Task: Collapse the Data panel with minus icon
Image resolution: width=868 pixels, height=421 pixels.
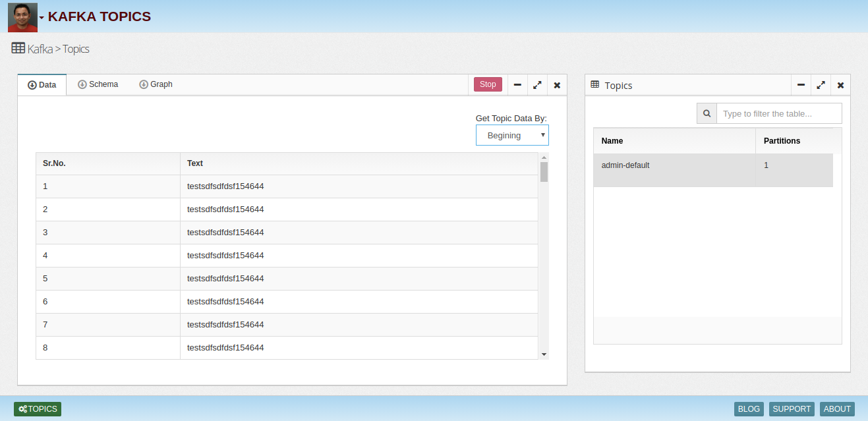Action: tap(517, 85)
